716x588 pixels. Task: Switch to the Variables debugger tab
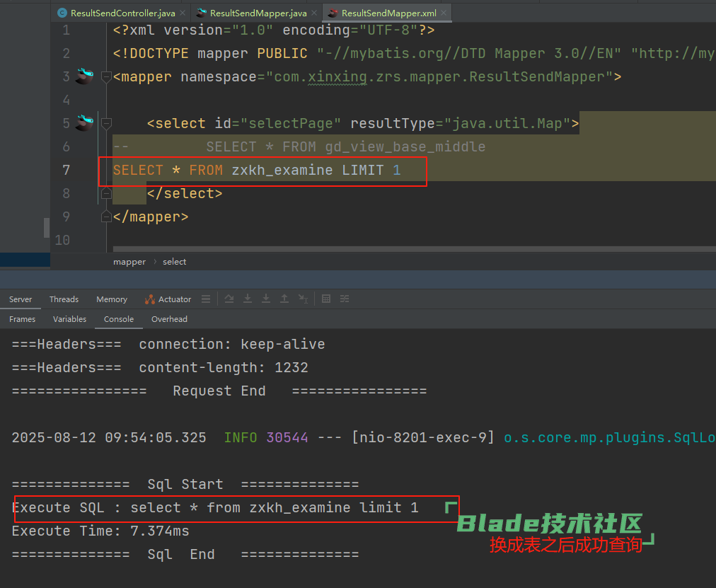click(69, 319)
